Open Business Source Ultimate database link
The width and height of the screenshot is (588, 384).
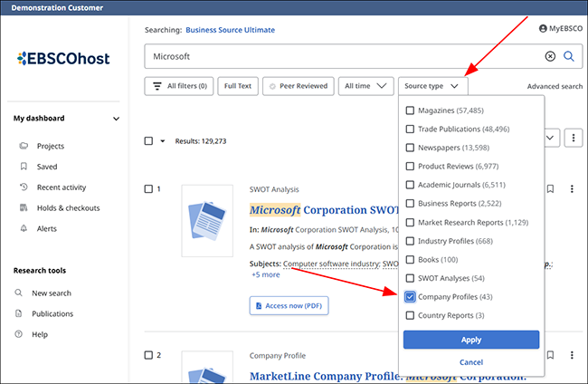(x=231, y=30)
